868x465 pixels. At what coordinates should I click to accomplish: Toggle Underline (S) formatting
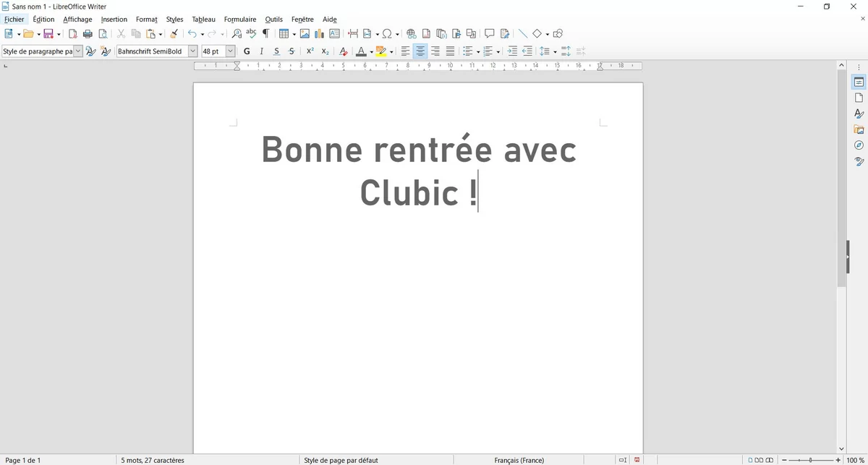pos(276,51)
